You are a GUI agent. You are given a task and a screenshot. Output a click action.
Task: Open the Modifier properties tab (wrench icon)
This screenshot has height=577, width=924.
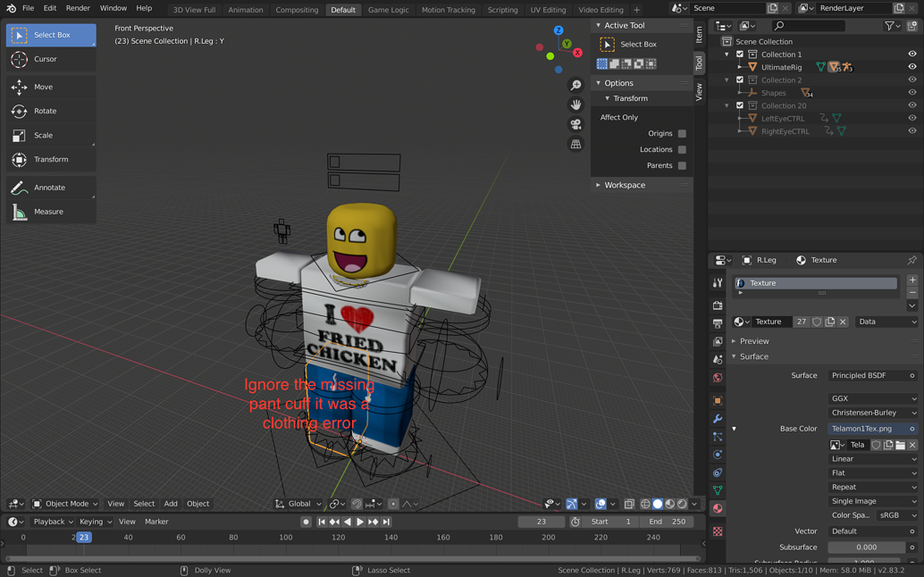(717, 418)
